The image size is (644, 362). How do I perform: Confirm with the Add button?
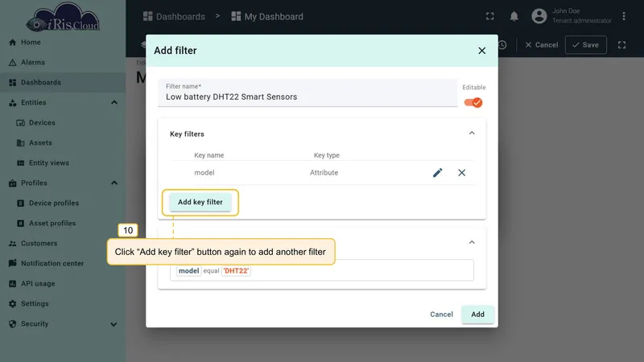[477, 315]
